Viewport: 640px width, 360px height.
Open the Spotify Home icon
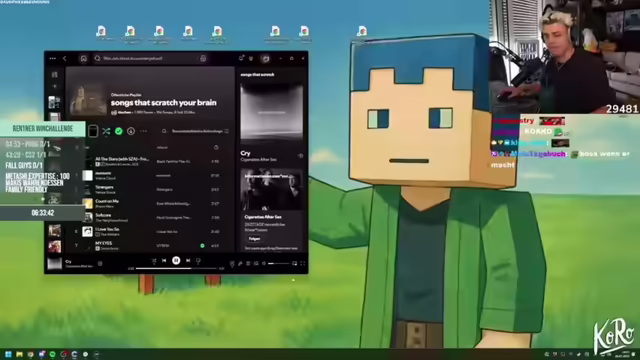tap(84, 58)
